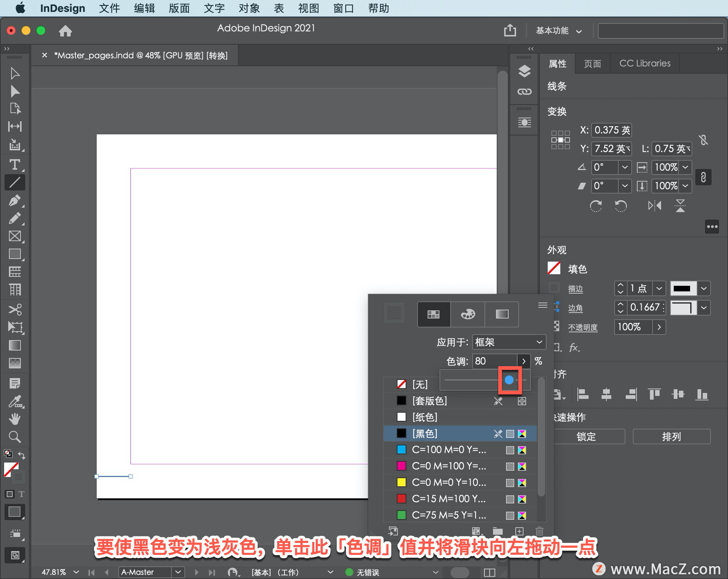The width and height of the screenshot is (728, 579).
Task: Switch to the gradient view
Action: (502, 314)
